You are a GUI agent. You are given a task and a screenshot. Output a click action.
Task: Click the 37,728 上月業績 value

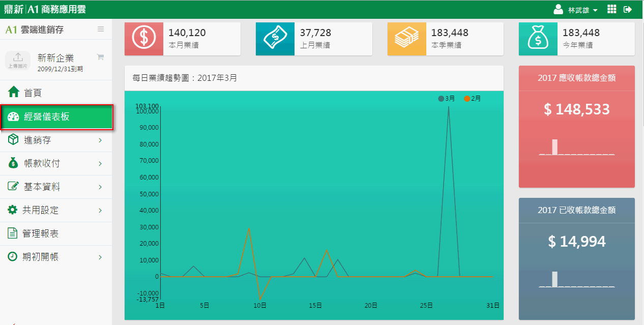point(315,33)
